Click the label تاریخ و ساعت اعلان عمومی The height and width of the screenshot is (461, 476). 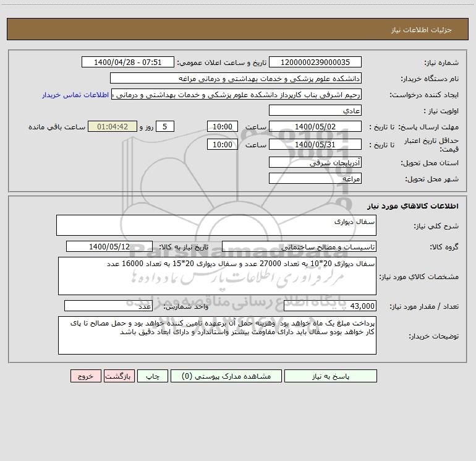tap(221, 62)
